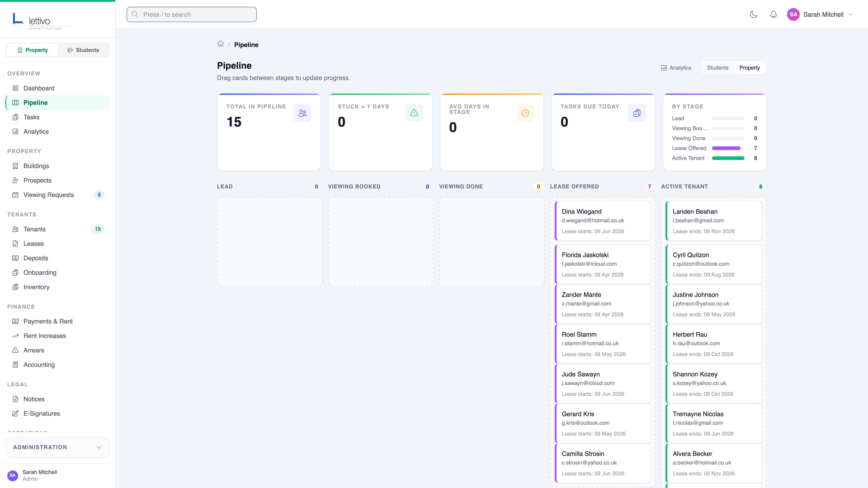The width and height of the screenshot is (868, 488).
Task: Click the Analytics link beside view toggle
Action: (x=676, y=68)
